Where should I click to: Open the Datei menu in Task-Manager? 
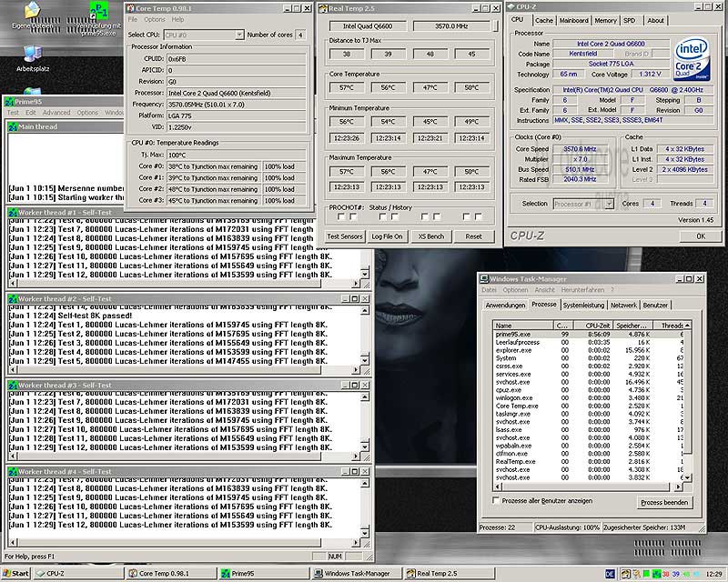(x=489, y=289)
